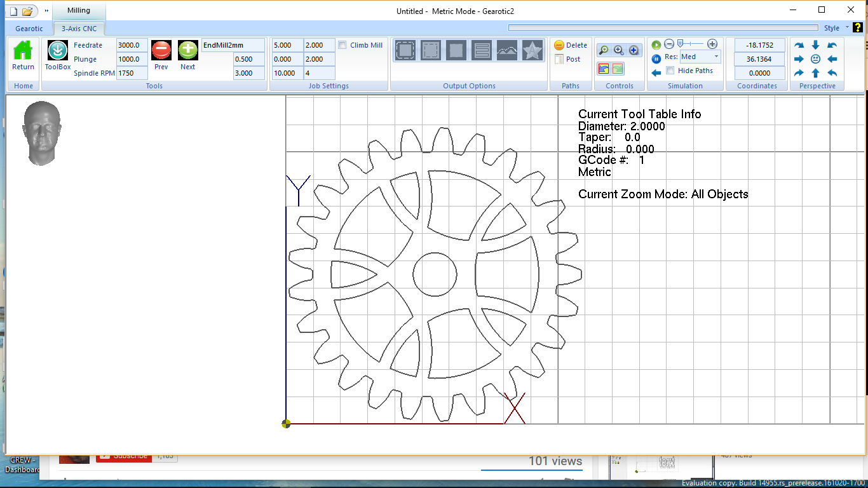Viewport: 868px width, 488px height.
Task: Select the star-shaped output option icon
Action: tap(532, 50)
